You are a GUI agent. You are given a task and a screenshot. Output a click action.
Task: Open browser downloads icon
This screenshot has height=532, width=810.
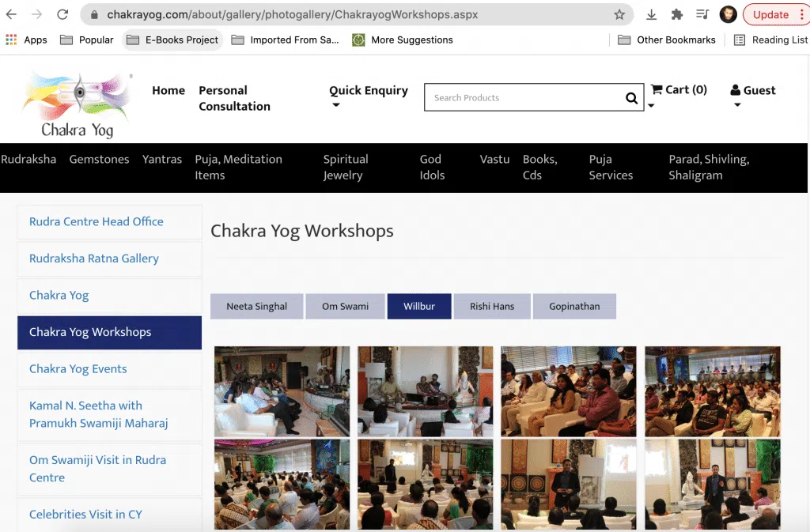pyautogui.click(x=652, y=14)
